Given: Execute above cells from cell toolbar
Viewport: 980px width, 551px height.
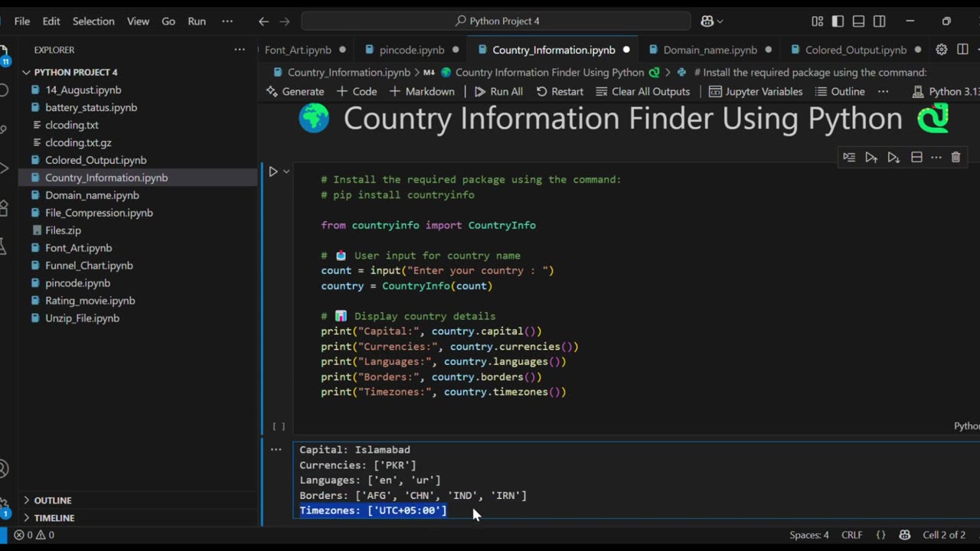Looking at the screenshot, I should coord(871,157).
